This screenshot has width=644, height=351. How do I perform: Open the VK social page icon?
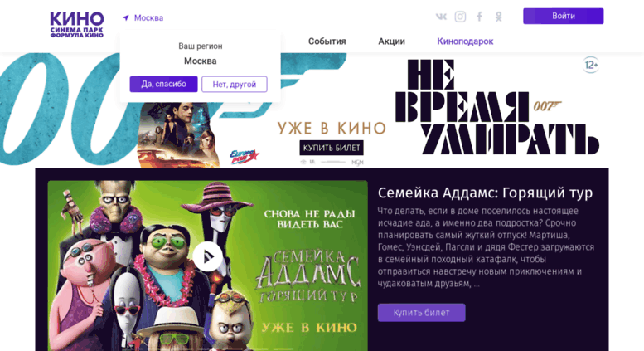(441, 17)
